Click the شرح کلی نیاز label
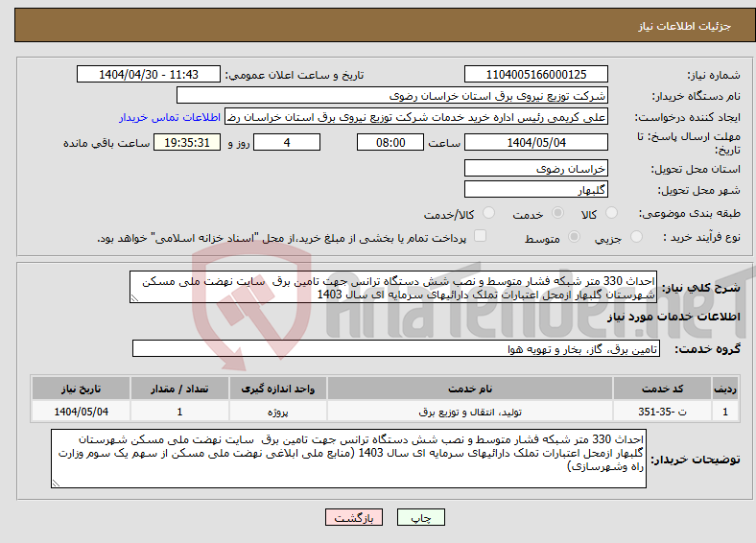This screenshot has width=756, height=543. pos(700,288)
